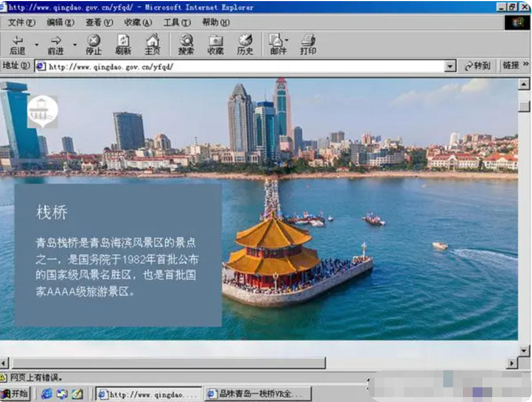Click the Mail (邮件) toolbar icon
The height and width of the screenshot is (402, 532).
pyautogui.click(x=277, y=45)
